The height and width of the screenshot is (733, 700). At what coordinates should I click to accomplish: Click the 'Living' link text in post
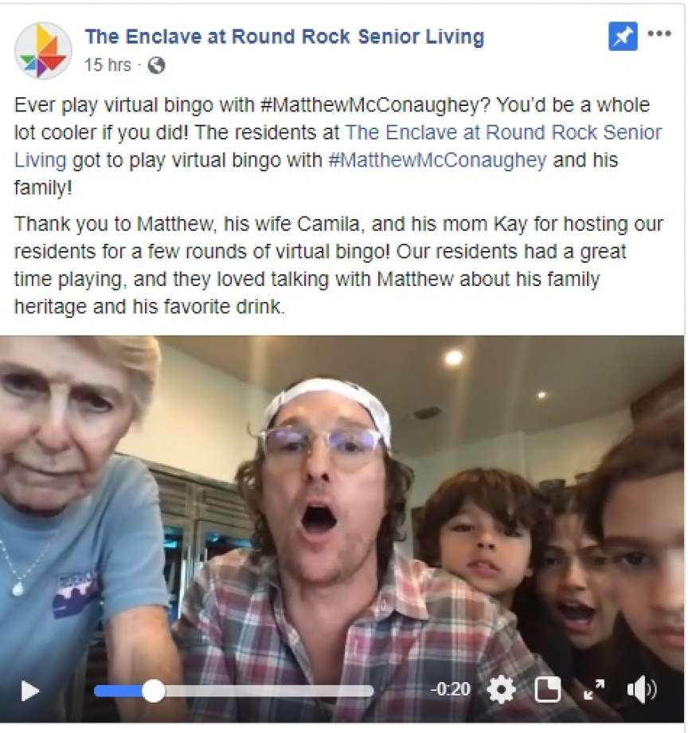tap(40, 160)
